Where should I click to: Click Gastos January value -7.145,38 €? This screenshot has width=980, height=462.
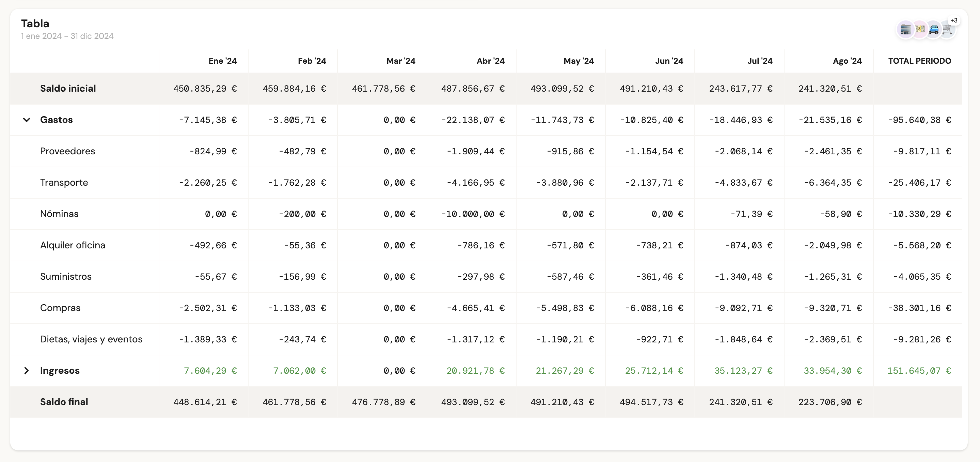(208, 120)
